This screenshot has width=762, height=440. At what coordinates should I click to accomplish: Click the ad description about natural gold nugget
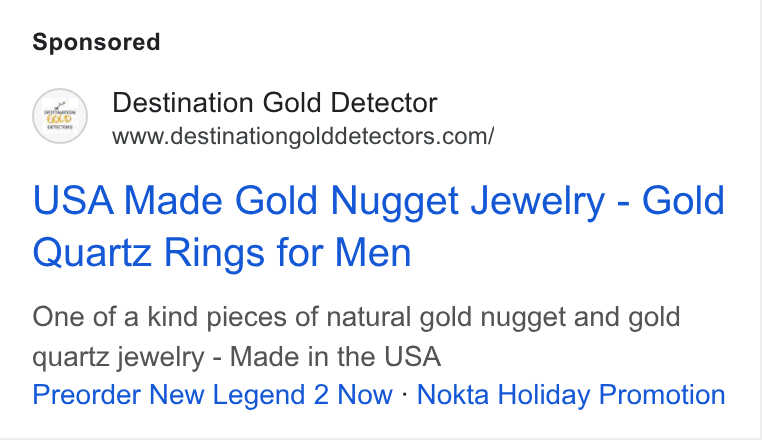click(x=356, y=337)
